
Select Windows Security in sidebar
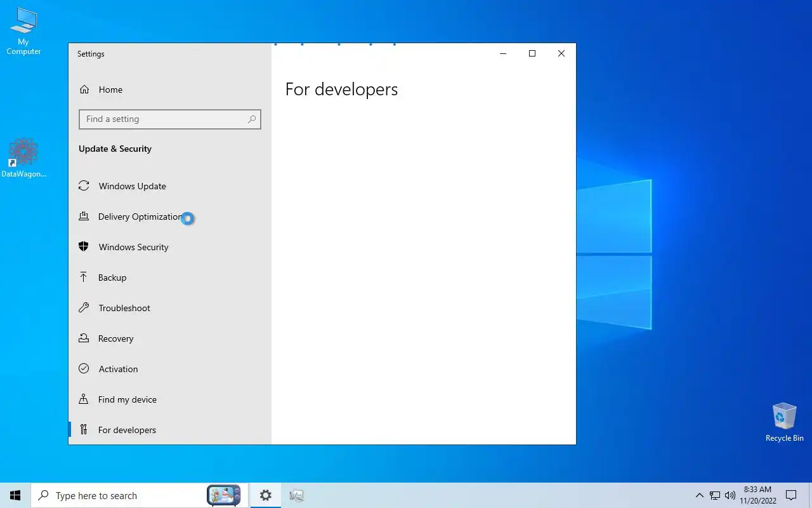coord(170,247)
